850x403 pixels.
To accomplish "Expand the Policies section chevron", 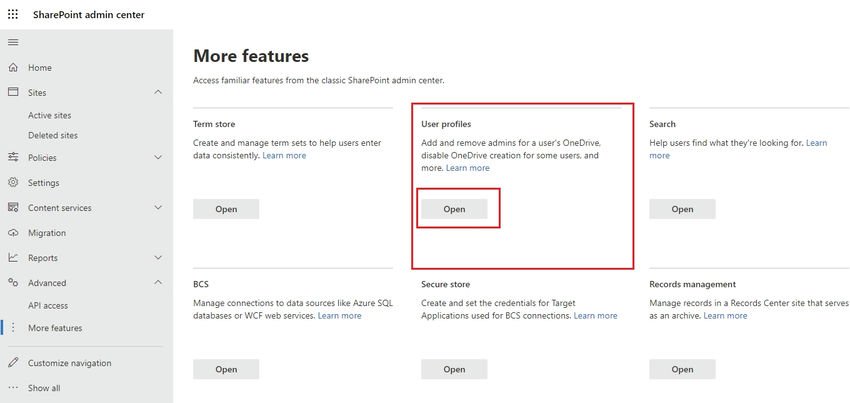I will click(x=158, y=158).
